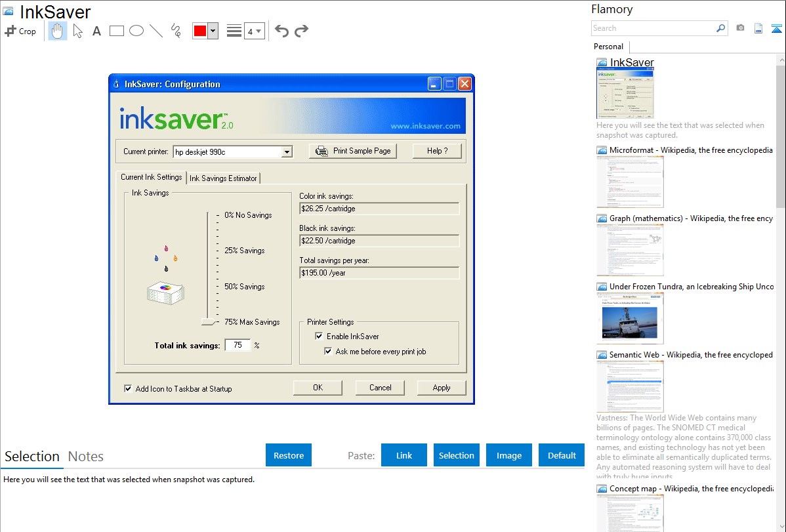Open the Personal tab
Image resolution: width=786 pixels, height=532 pixels.
(x=609, y=47)
